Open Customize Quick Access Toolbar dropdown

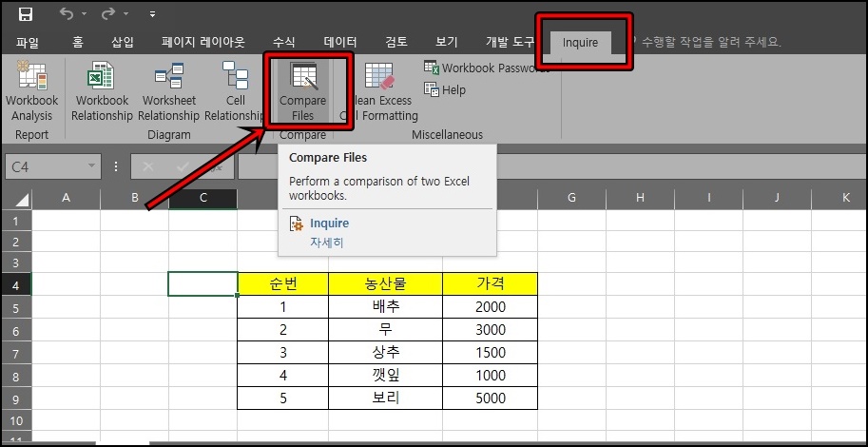[x=153, y=14]
